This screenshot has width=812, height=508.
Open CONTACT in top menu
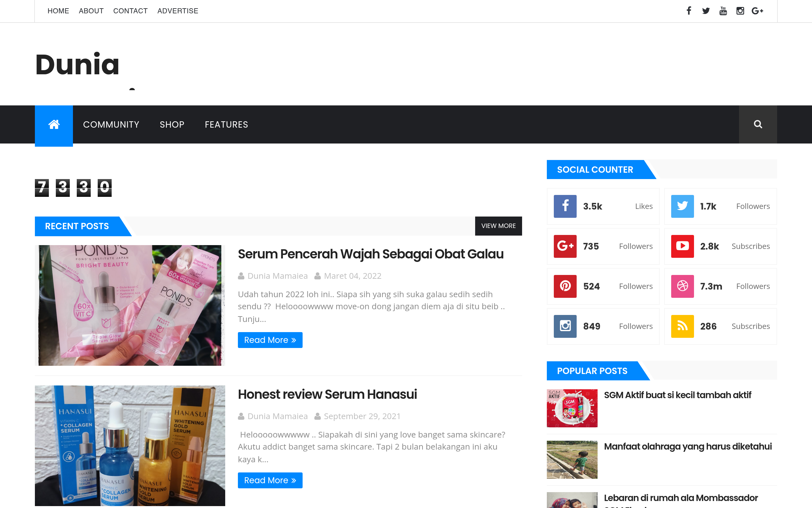click(x=130, y=11)
